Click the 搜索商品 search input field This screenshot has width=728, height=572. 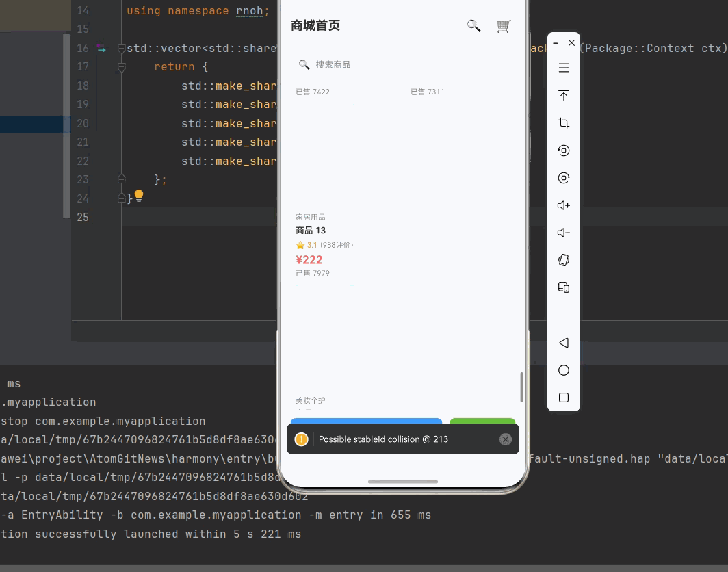(403, 64)
